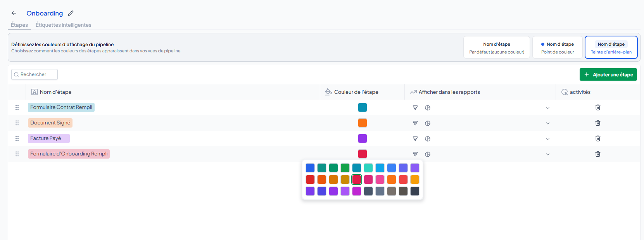Click the Nom d'étape column header
Image resolution: width=644 pixels, height=240 pixels.
[55, 92]
